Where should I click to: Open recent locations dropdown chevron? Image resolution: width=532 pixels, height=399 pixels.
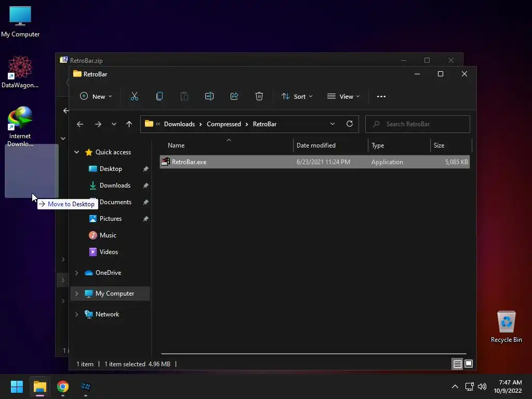[x=114, y=124]
